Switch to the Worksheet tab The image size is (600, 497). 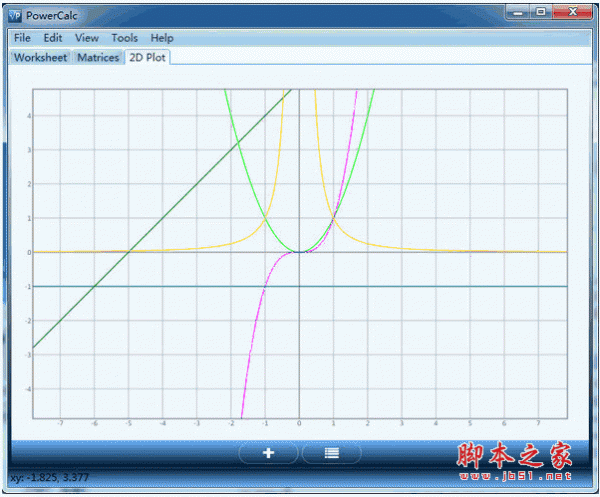click(x=41, y=57)
